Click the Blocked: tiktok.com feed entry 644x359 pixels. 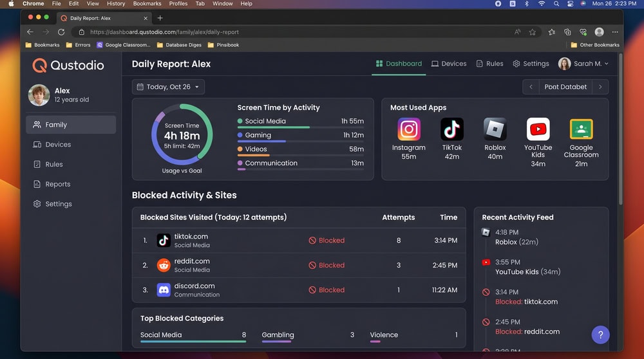point(526,302)
